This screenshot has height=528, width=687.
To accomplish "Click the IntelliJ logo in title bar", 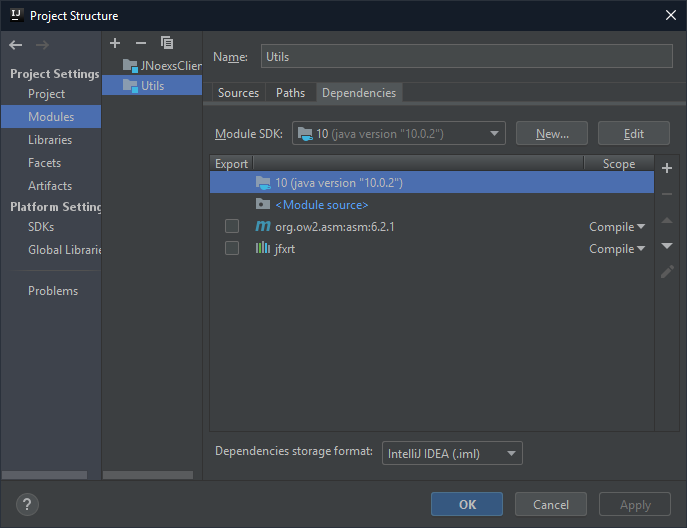I will click(x=17, y=15).
